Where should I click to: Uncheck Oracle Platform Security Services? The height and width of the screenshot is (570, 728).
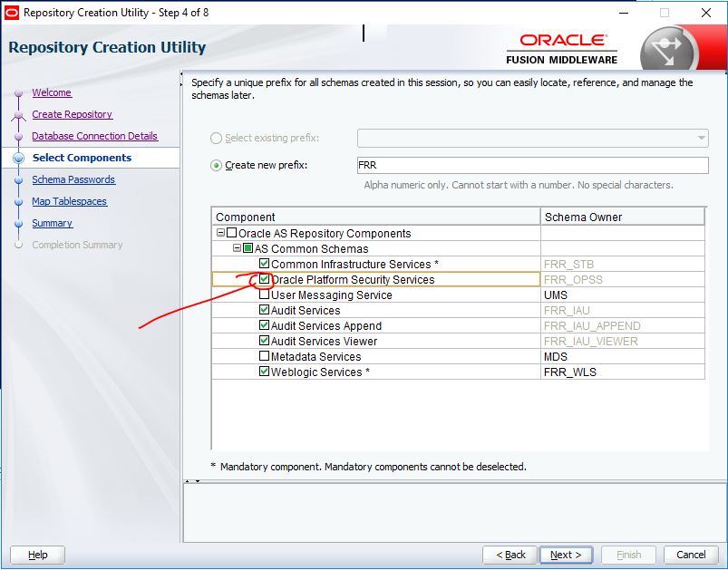[x=263, y=280]
